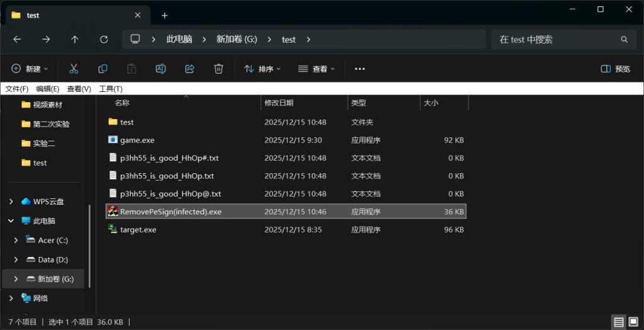Open the 工具(T) menu
The height and width of the screenshot is (330, 644).
tap(111, 89)
